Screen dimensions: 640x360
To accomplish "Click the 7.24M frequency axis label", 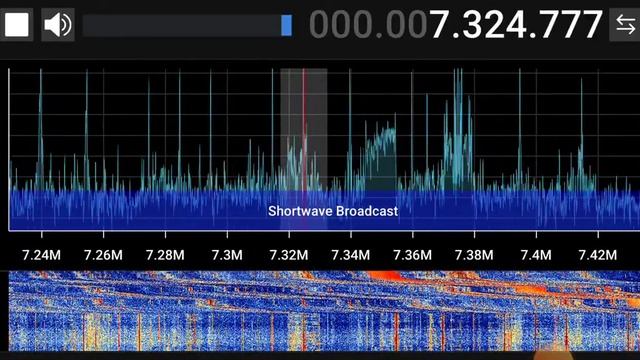I will pyautogui.click(x=41, y=255).
